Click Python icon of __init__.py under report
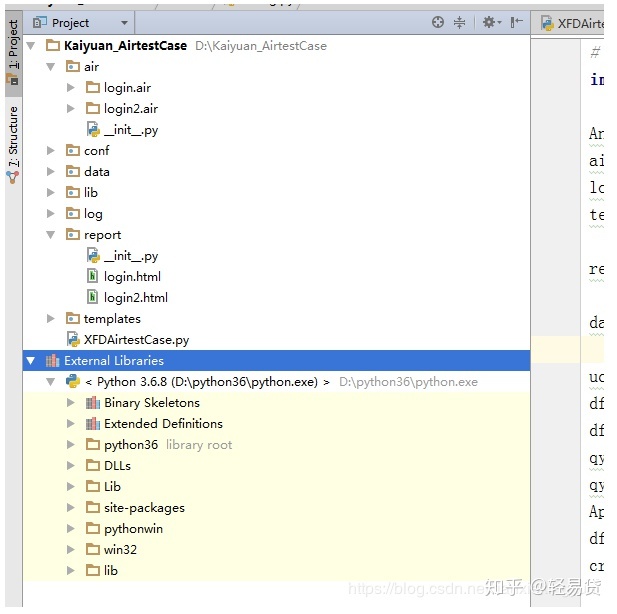This screenshot has width=617, height=614. coord(93,255)
